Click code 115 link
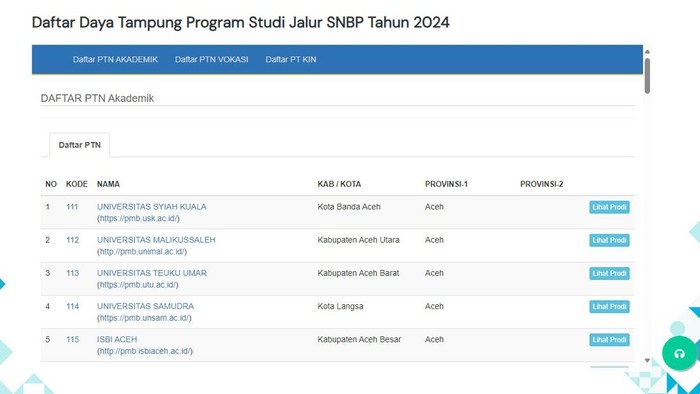Screen dimensions: 700x394 pyautogui.click(x=72, y=339)
